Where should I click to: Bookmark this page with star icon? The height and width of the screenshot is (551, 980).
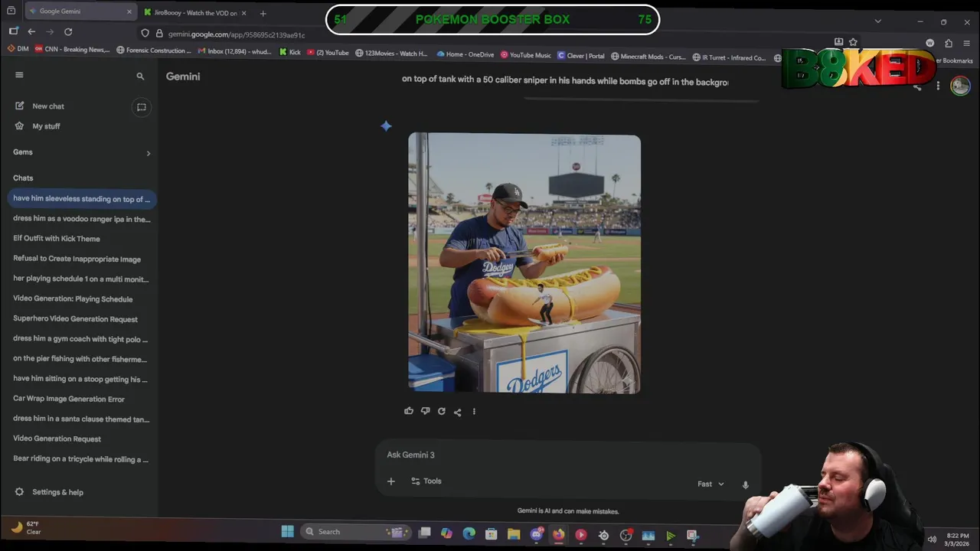pos(853,42)
